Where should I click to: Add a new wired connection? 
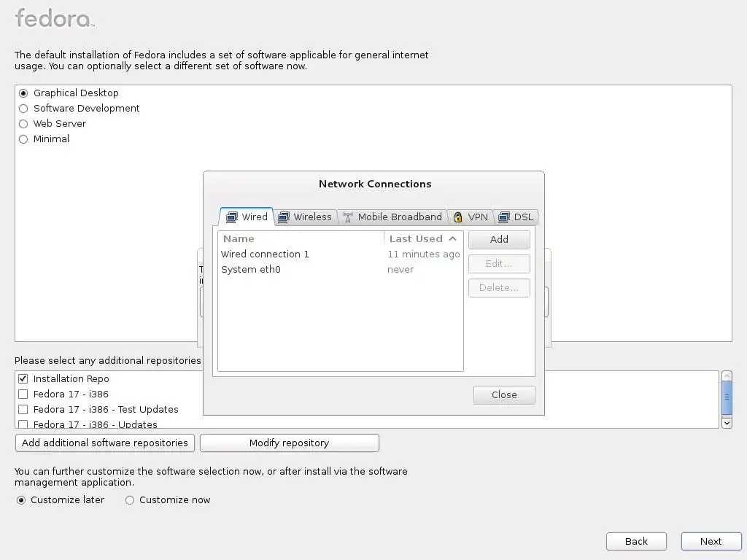(x=499, y=239)
